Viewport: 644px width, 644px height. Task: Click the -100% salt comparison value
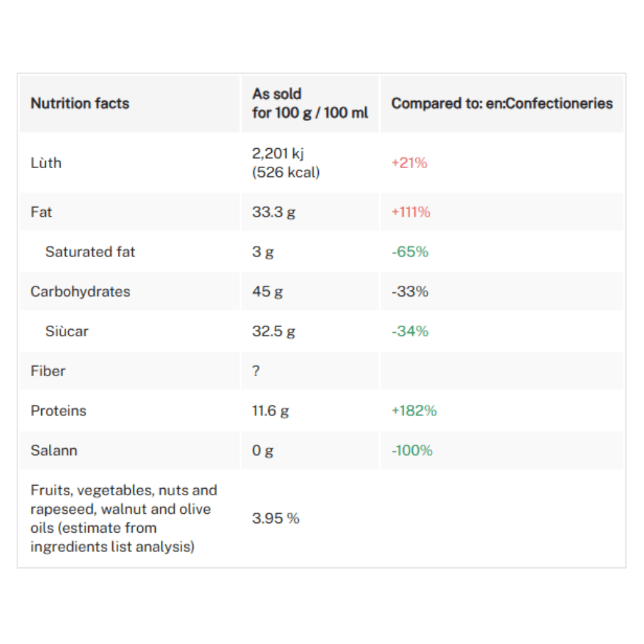412,451
